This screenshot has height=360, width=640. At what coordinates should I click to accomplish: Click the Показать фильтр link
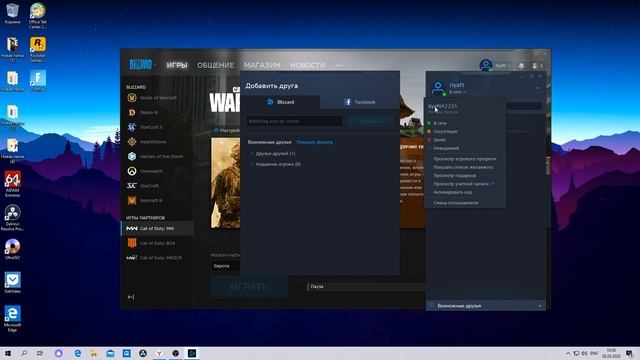tap(314, 142)
